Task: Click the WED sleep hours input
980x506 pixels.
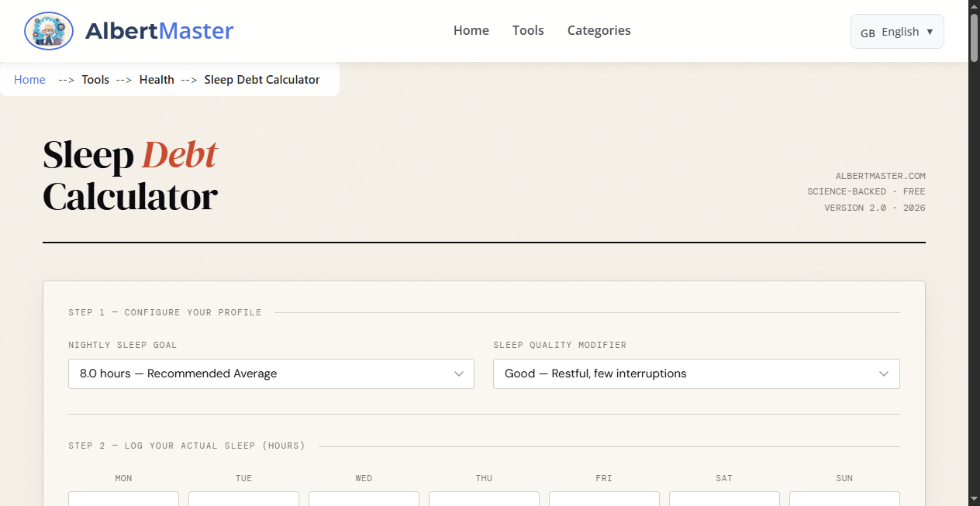Action: [364, 501]
